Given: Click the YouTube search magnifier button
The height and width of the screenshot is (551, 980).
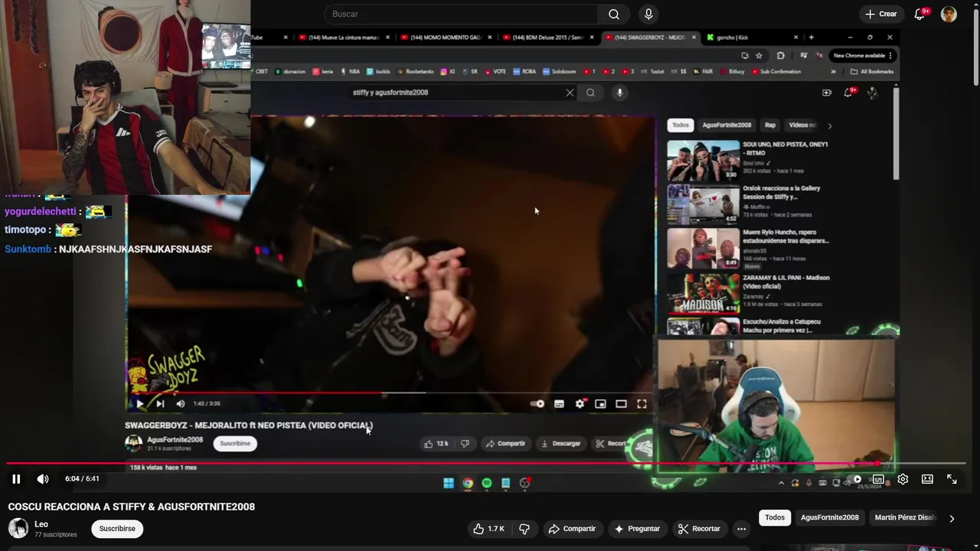Looking at the screenshot, I should 614,14.
